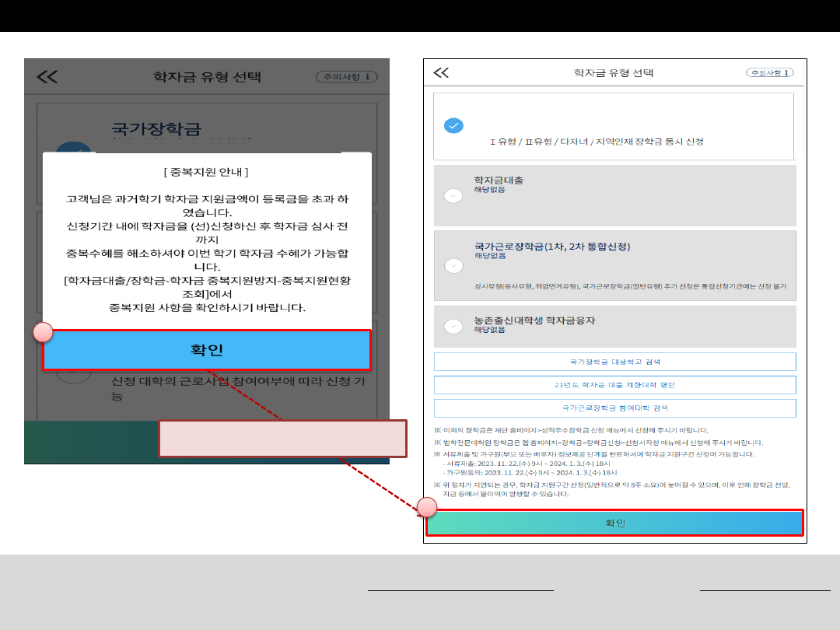Tap the back arrow on the right screen
Screen dimensions: 840x630
coord(441,73)
